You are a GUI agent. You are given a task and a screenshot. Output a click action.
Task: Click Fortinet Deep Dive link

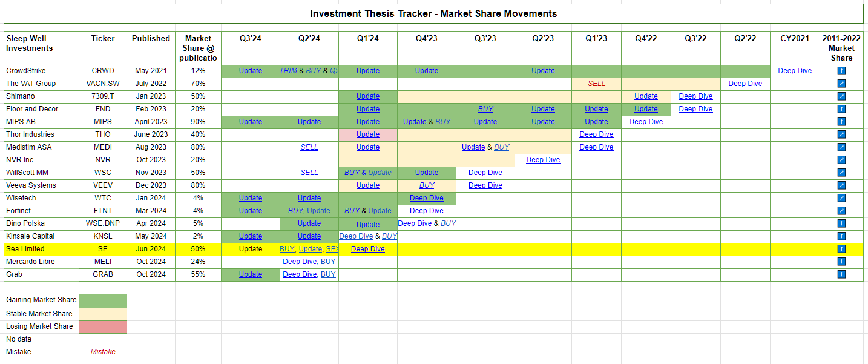point(427,211)
